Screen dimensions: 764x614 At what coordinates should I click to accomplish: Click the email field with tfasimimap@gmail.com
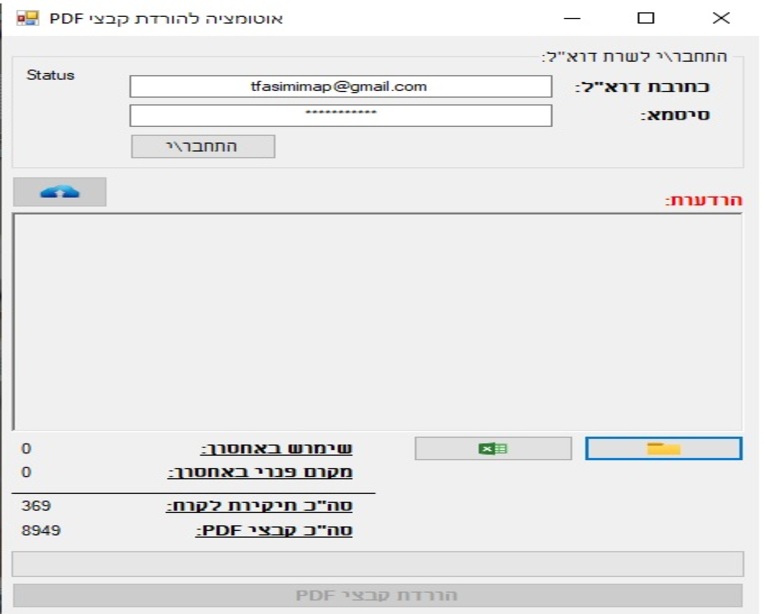coord(341,86)
